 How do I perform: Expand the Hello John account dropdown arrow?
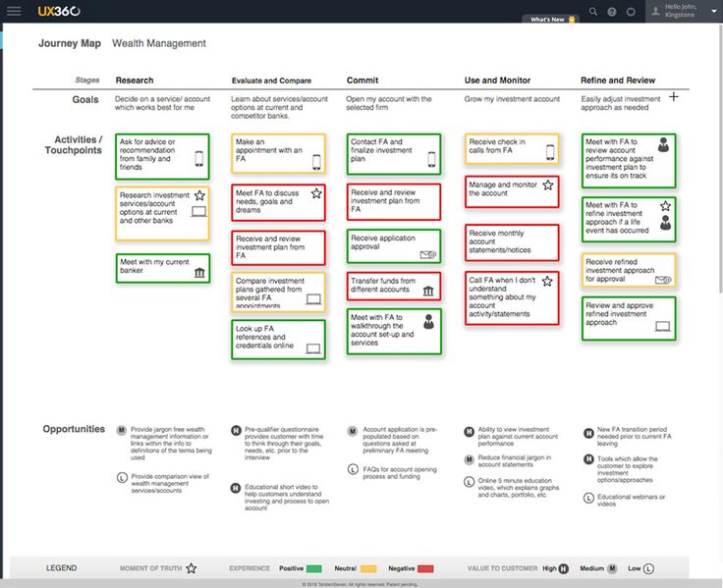(x=714, y=11)
